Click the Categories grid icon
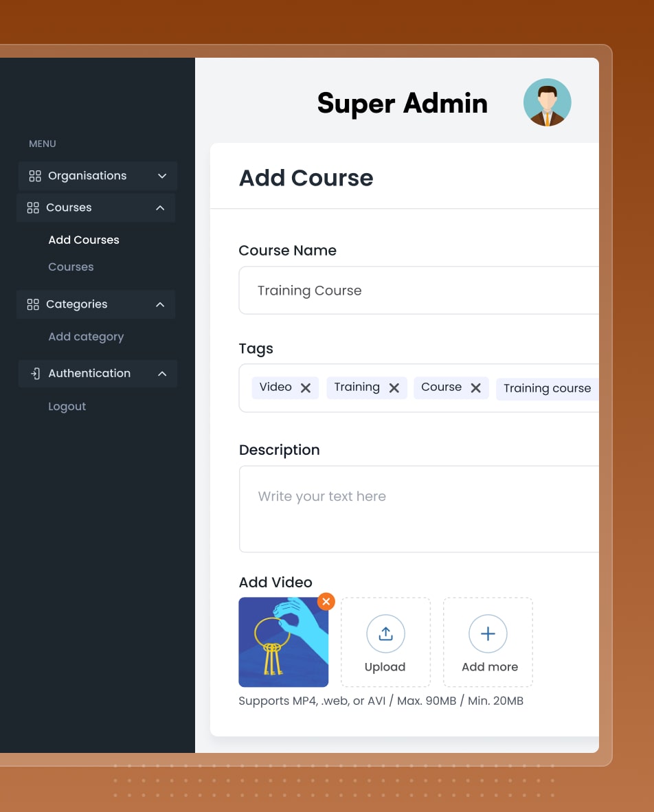The height and width of the screenshot is (812, 654). (33, 304)
